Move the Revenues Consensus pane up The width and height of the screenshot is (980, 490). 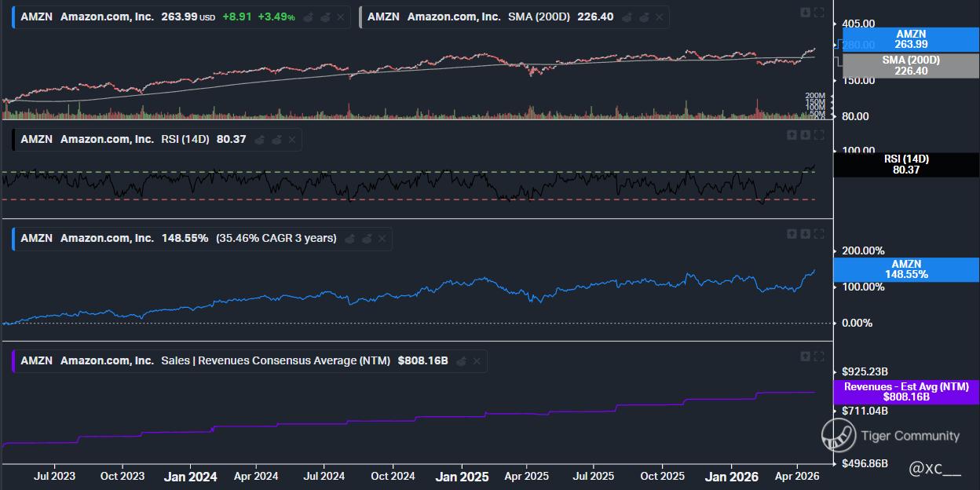click(x=806, y=357)
